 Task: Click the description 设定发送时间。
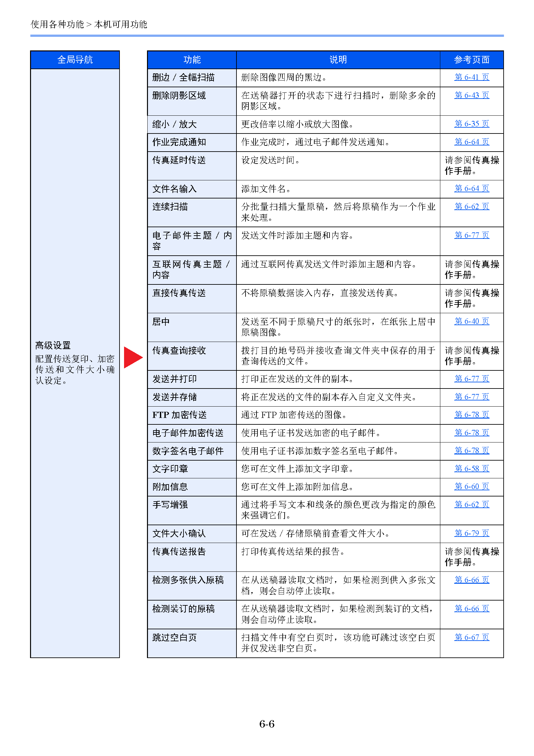click(x=271, y=160)
